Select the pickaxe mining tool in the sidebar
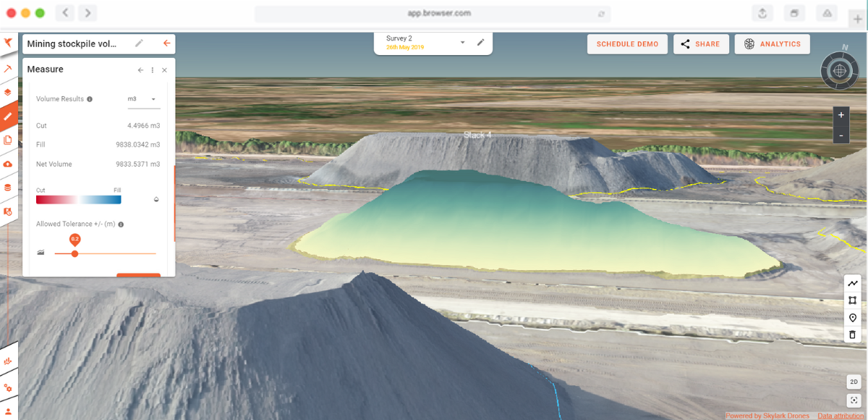 pos(9,67)
